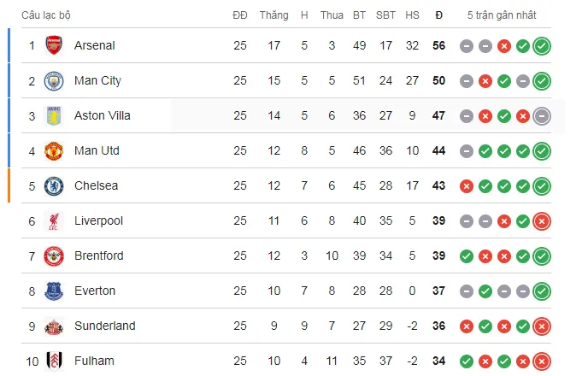The image size is (588, 376).
Task: Click the Man Utd club badge
Action: (54, 150)
